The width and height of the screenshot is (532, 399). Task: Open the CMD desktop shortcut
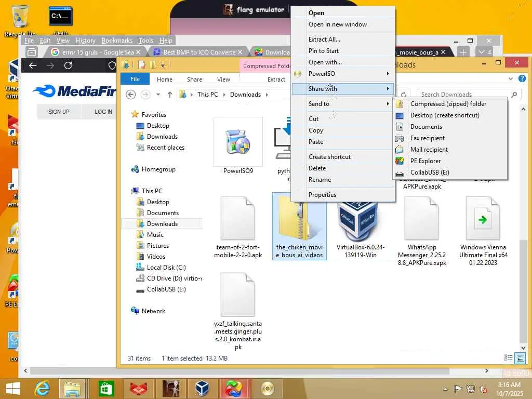tap(60, 20)
